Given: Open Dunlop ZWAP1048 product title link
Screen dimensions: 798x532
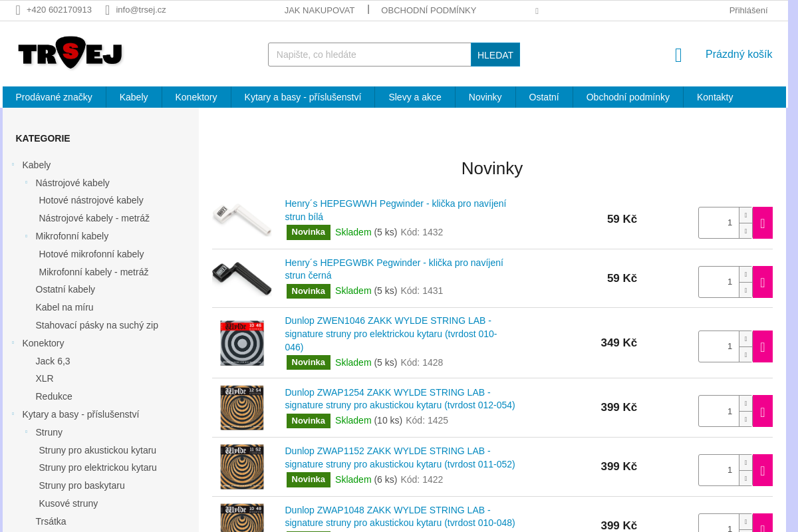Looking at the screenshot, I should (400, 517).
